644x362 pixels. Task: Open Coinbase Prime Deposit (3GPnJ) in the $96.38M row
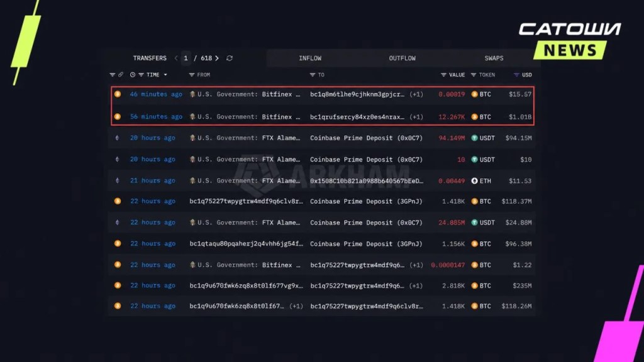[367, 243]
